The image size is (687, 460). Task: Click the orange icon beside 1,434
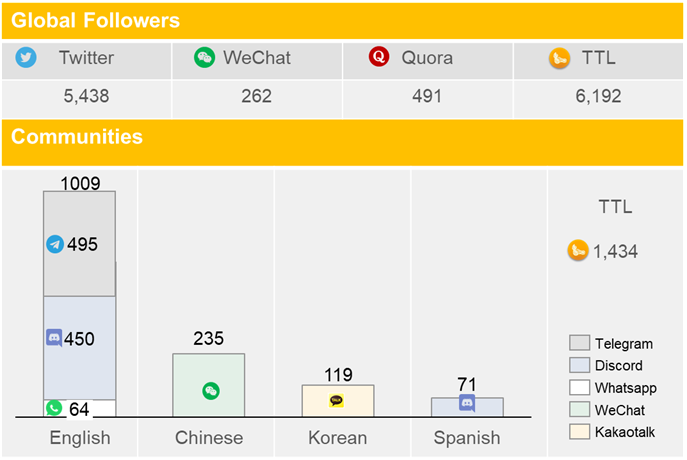[578, 250]
